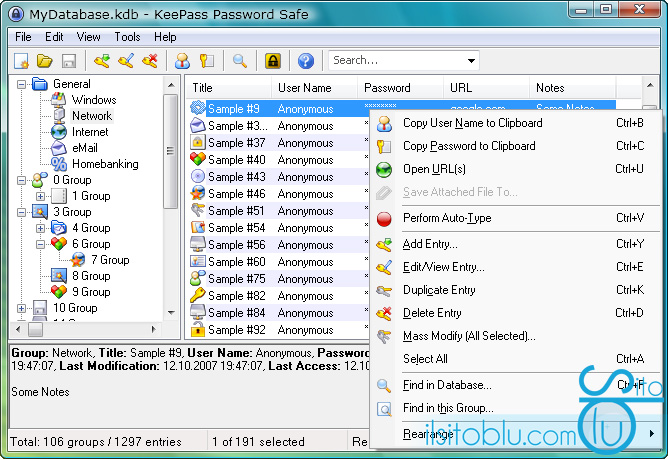
Task: Click the key icon beside Sample #82
Action: click(198, 295)
